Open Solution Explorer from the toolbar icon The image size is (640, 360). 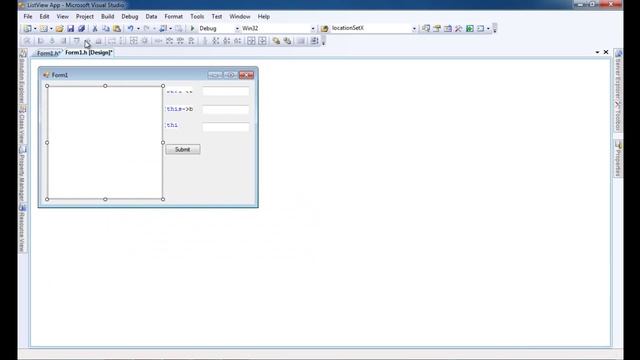[x=426, y=29]
